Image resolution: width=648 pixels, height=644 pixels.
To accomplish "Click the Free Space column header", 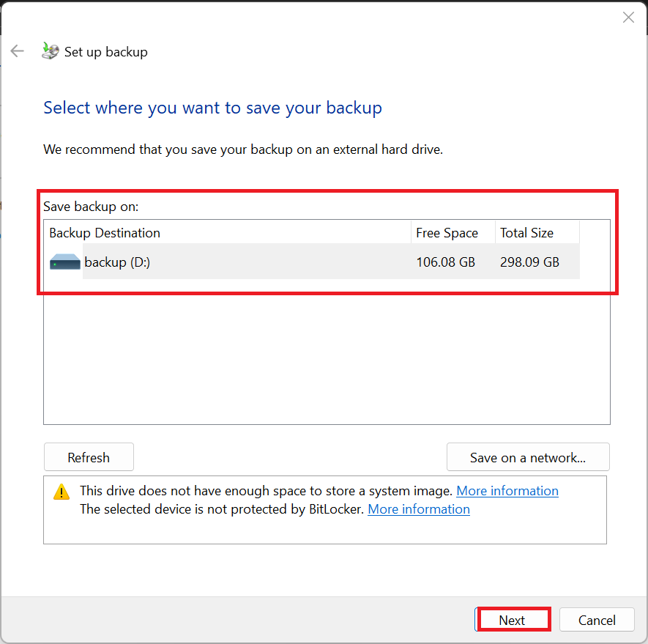I will pos(447,233).
